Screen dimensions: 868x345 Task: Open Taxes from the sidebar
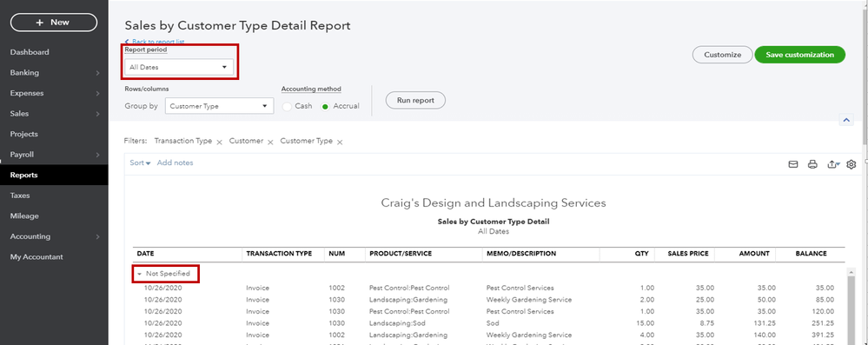(x=20, y=196)
